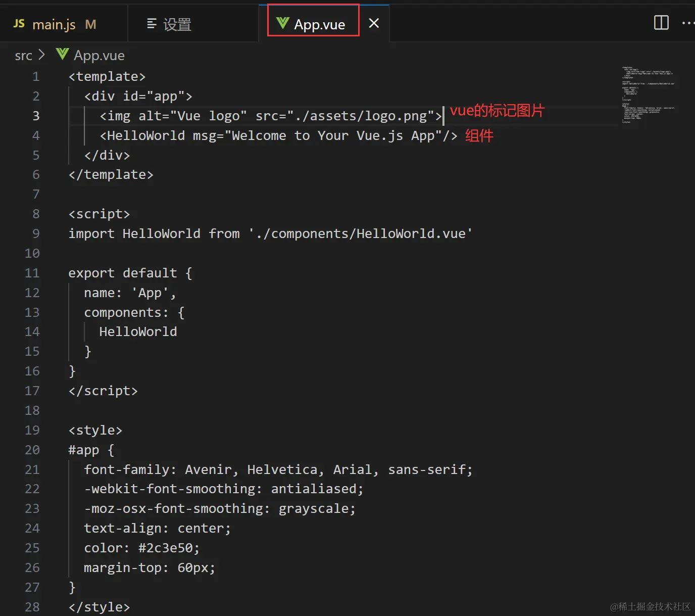Click the text-align: center declaration
The width and height of the screenshot is (695, 616).
tap(158, 529)
